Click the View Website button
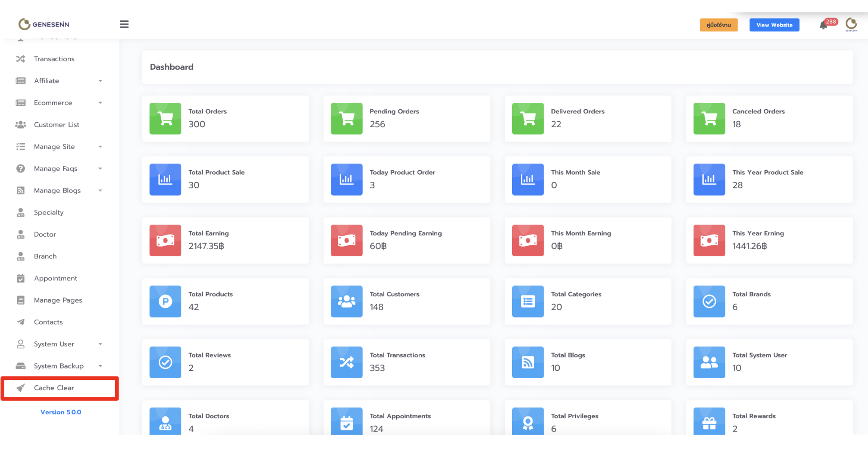This screenshot has width=868, height=458. (774, 25)
